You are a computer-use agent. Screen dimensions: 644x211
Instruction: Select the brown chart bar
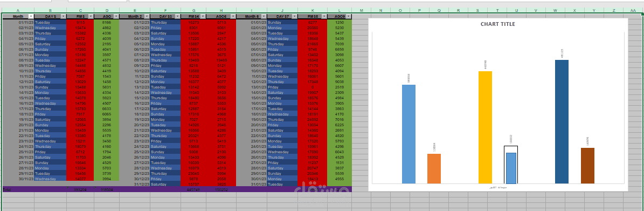(587, 165)
